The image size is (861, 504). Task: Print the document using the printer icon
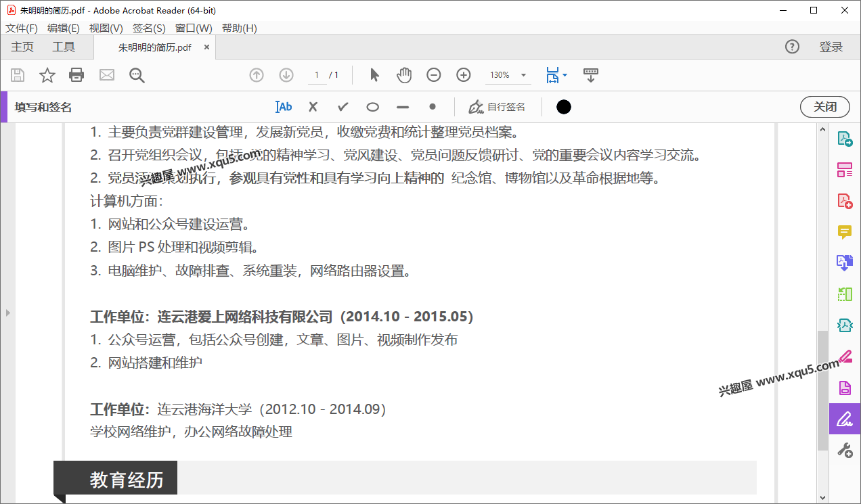pyautogui.click(x=76, y=75)
